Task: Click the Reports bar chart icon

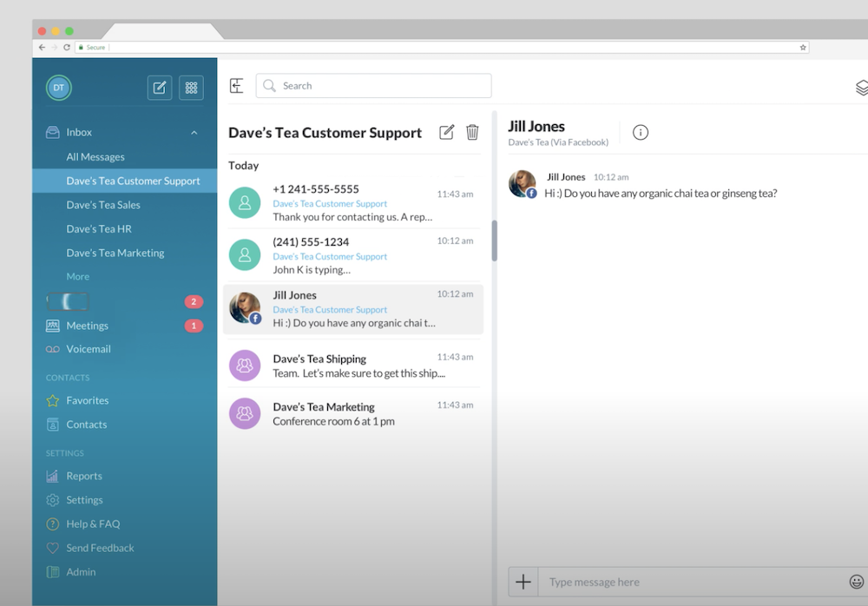Action: click(x=53, y=476)
